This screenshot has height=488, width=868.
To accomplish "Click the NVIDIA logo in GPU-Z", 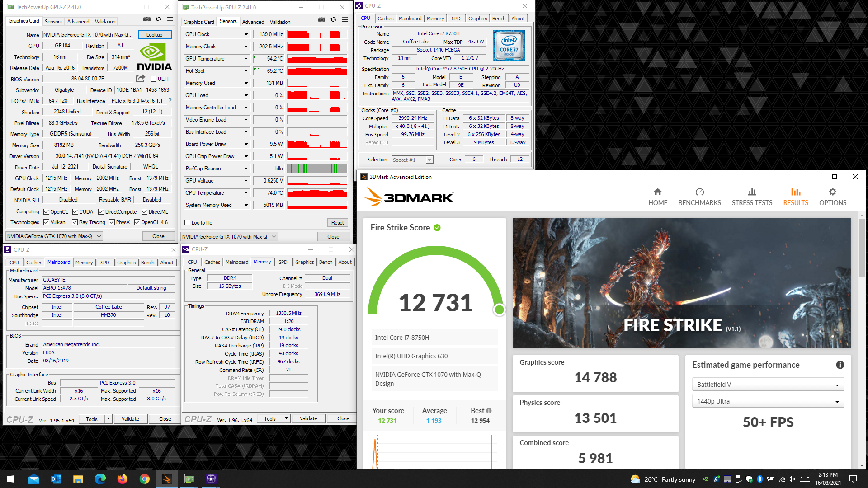I will click(x=154, y=57).
